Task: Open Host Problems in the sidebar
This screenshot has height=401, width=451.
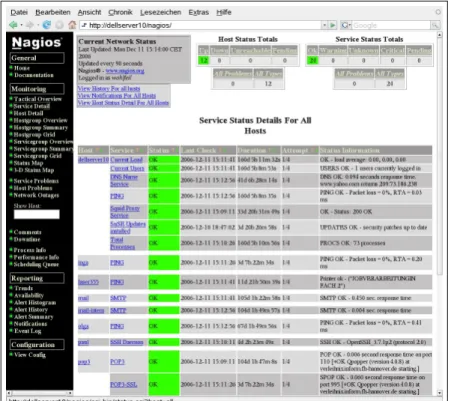Action: [33, 188]
